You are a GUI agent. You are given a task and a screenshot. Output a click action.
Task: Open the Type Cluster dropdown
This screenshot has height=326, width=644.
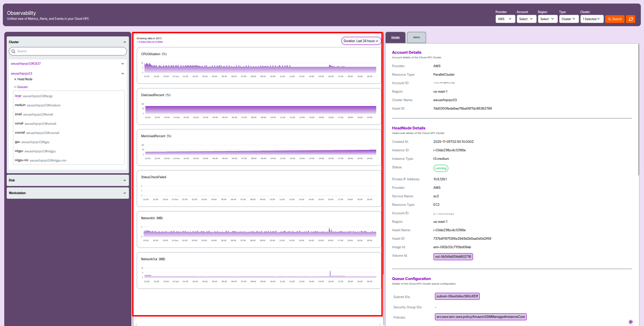[569, 19]
